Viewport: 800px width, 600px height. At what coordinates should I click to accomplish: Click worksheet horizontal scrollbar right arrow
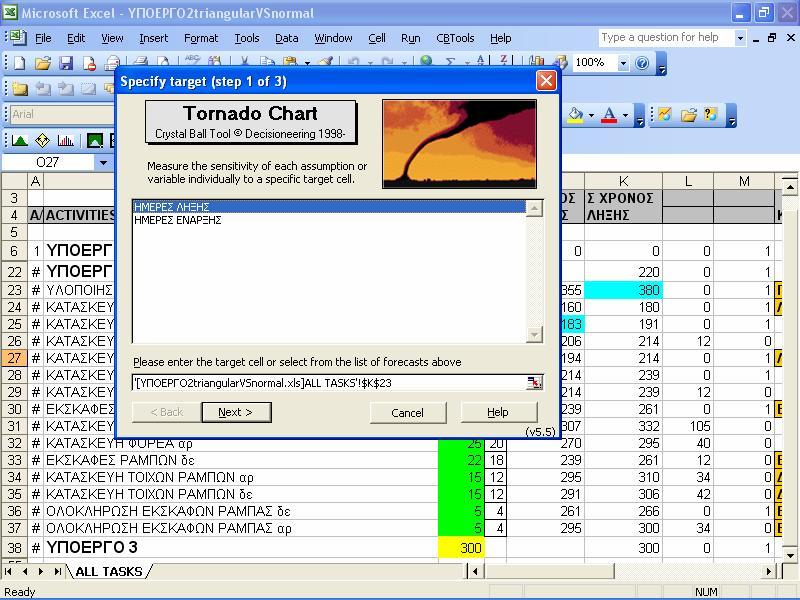[x=769, y=571]
